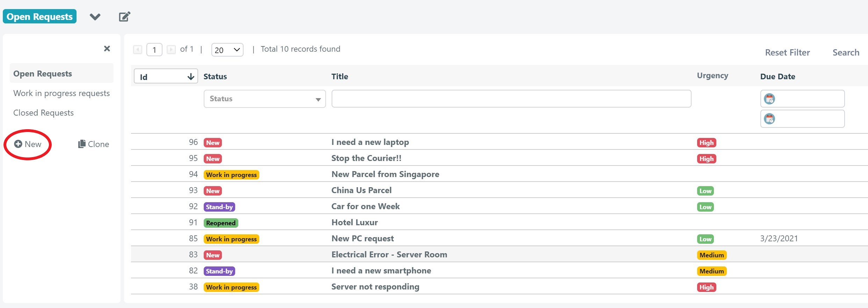Image resolution: width=868 pixels, height=308 pixels.
Task: Click the Open Requests title badge
Action: [x=39, y=16]
